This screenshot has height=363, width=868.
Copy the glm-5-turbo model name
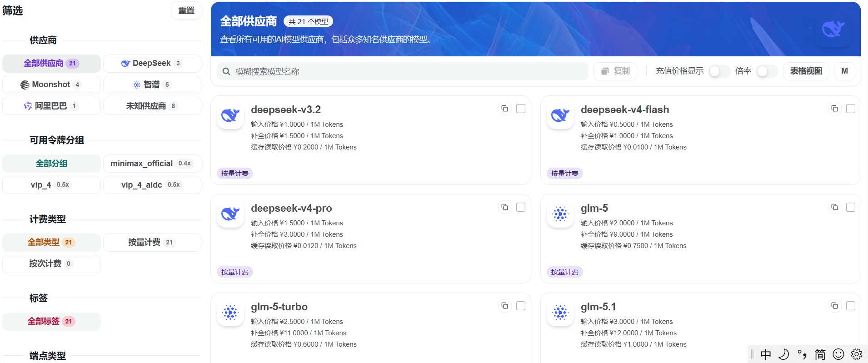point(504,306)
